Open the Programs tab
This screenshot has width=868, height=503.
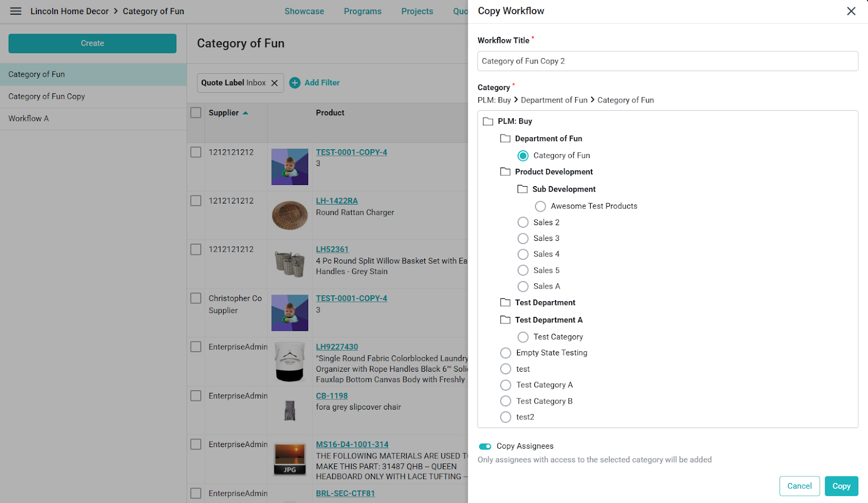pyautogui.click(x=362, y=11)
